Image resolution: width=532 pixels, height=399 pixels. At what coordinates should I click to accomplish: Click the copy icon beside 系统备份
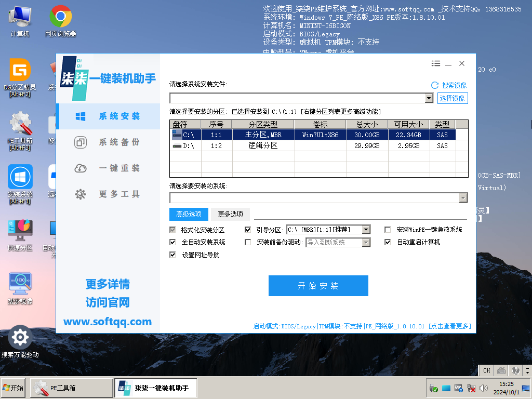81,142
